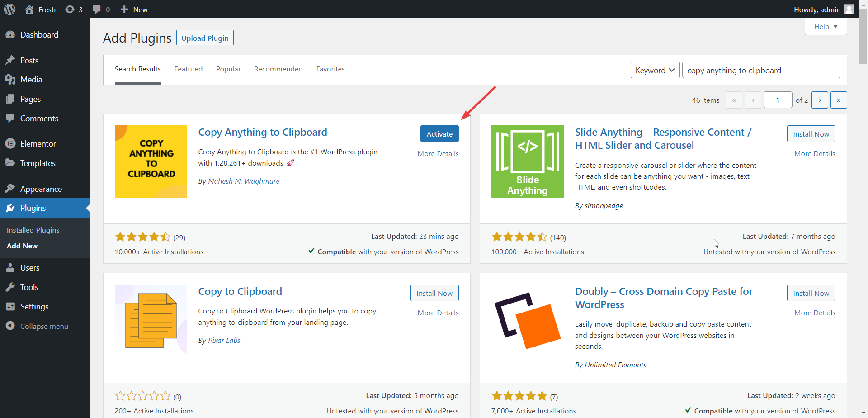
Task: Click the admin avatar icon
Action: [849, 9]
